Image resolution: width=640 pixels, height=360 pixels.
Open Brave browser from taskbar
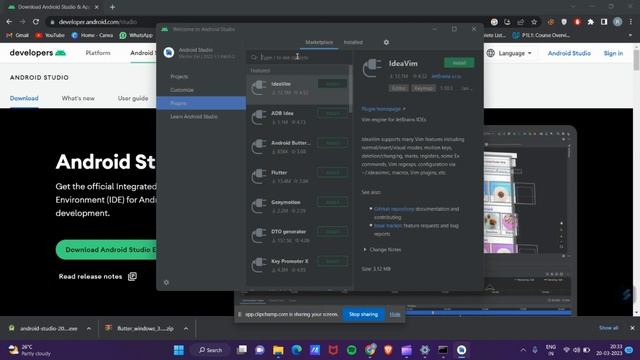[388, 350]
